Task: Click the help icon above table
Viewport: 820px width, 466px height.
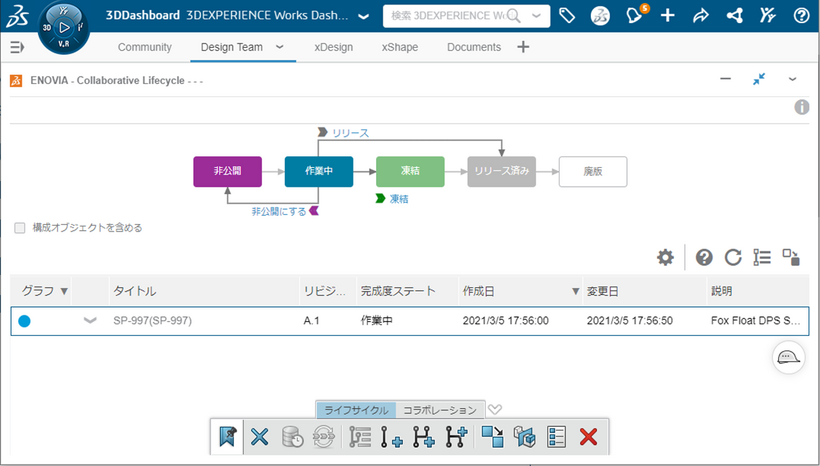Action: [704, 257]
